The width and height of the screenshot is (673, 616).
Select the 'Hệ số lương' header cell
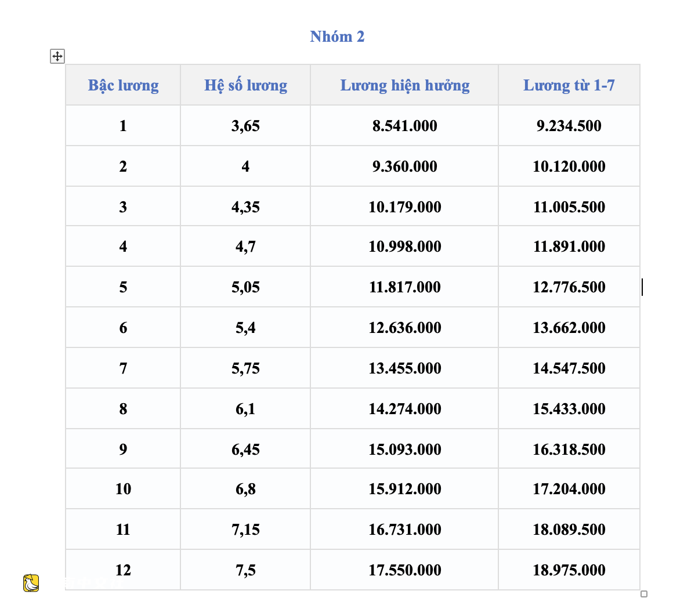point(245,85)
